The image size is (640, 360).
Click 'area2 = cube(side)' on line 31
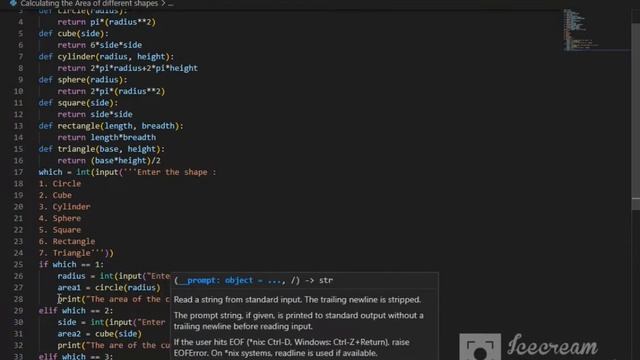click(x=100, y=334)
